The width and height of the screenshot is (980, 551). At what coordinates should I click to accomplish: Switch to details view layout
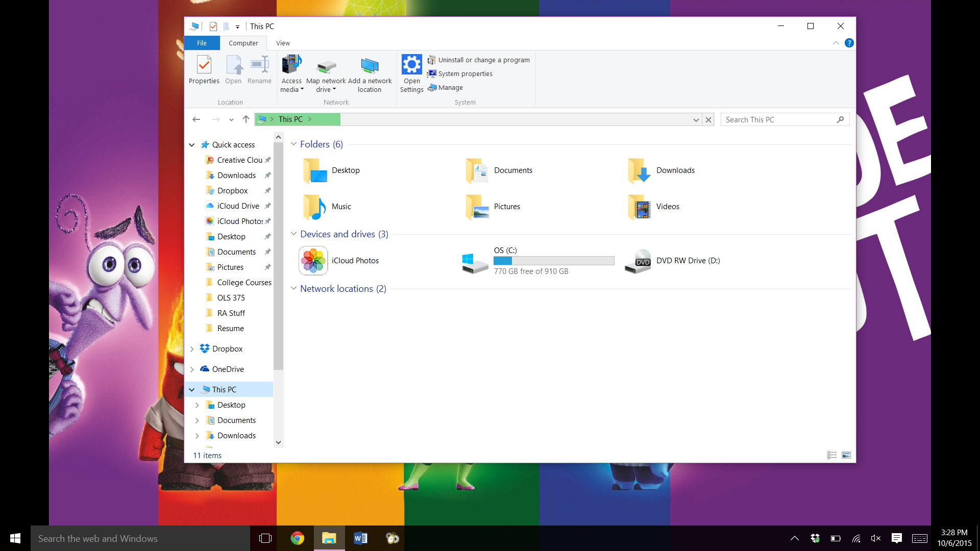(x=832, y=455)
